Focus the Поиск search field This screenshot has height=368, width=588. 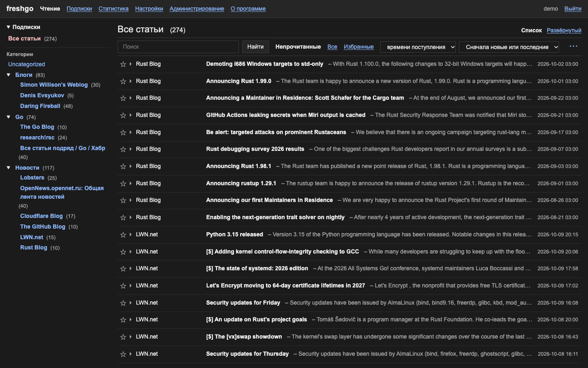click(178, 47)
